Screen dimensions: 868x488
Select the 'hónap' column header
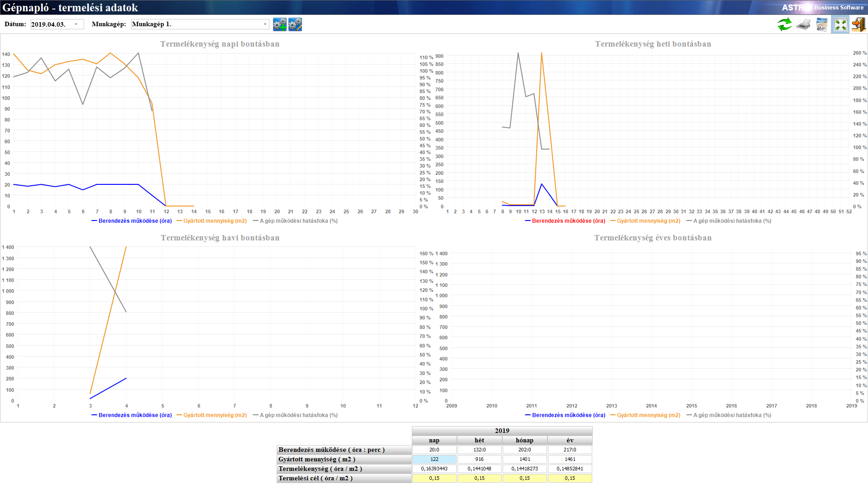pyautogui.click(x=525, y=440)
